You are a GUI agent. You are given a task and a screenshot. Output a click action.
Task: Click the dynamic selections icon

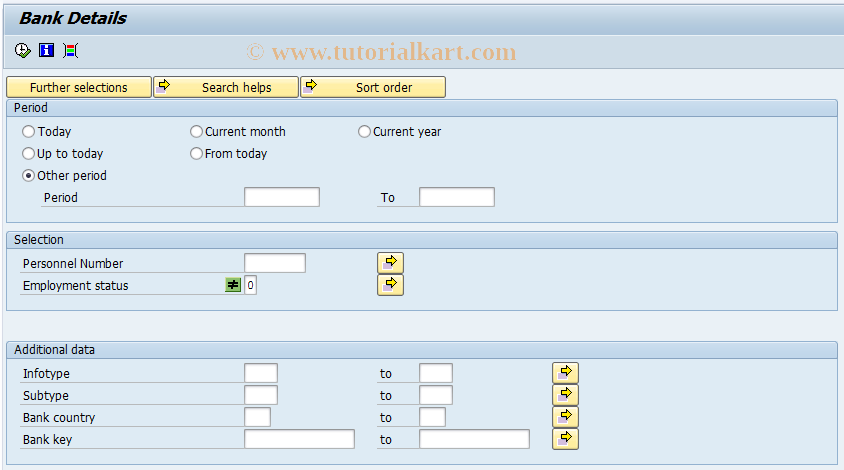(x=71, y=51)
